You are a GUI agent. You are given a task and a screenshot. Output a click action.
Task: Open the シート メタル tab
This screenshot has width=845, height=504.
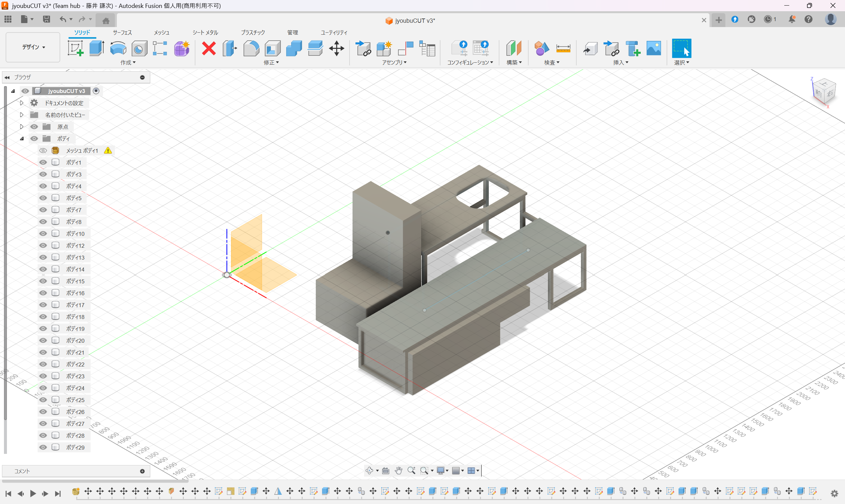click(x=205, y=33)
